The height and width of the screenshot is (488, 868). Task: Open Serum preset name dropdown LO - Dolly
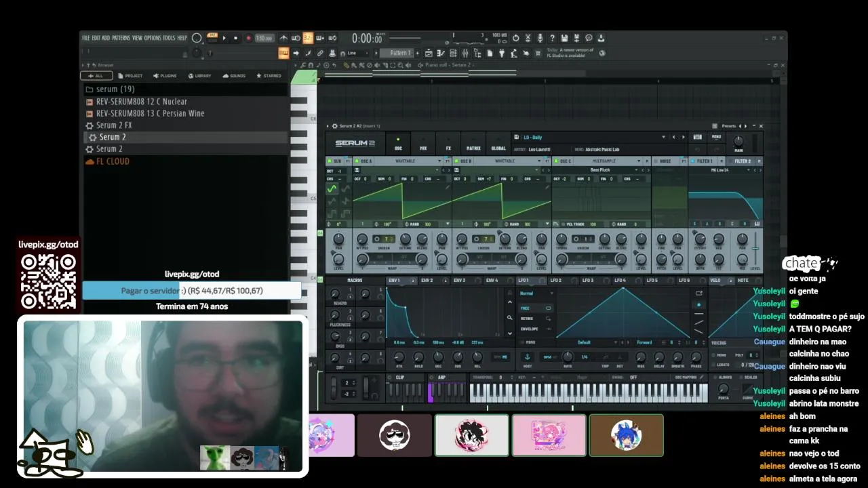[x=590, y=137]
